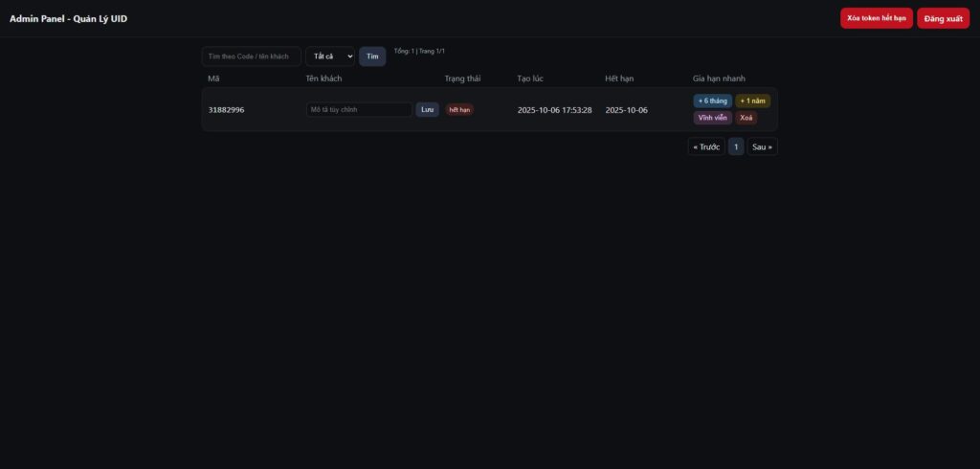Click the "Xóa token hết hạn" button
Viewport: 980px width, 469px height.
[x=876, y=18]
